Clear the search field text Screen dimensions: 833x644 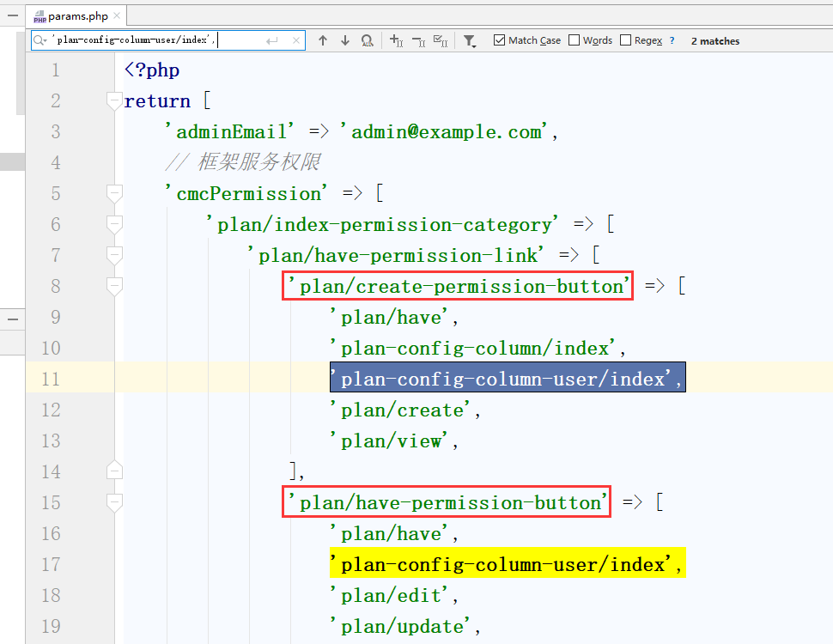[x=296, y=40]
